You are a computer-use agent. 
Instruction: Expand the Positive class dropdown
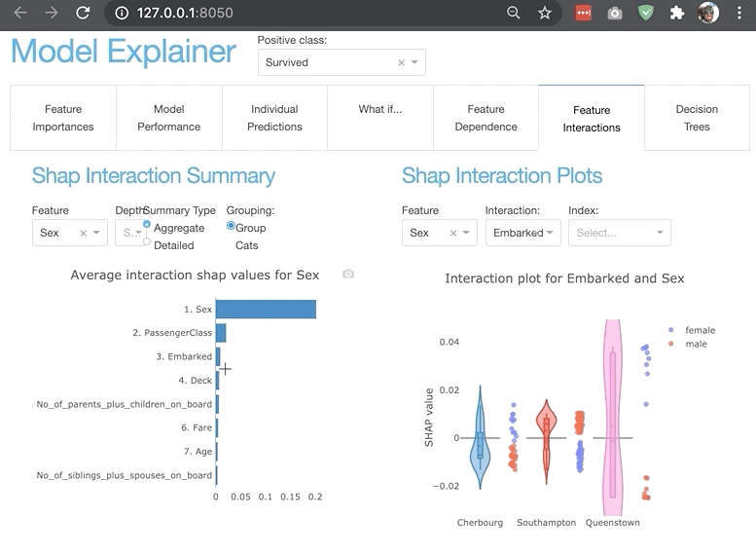[x=414, y=62]
